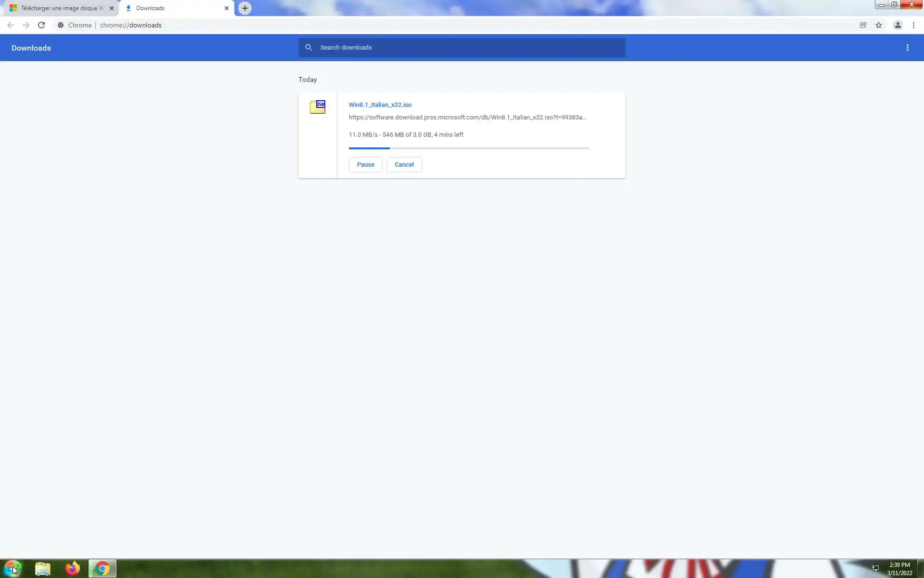Viewport: 924px width, 578px height.
Task: Click the ISO file icon thumbnail
Action: 318,107
